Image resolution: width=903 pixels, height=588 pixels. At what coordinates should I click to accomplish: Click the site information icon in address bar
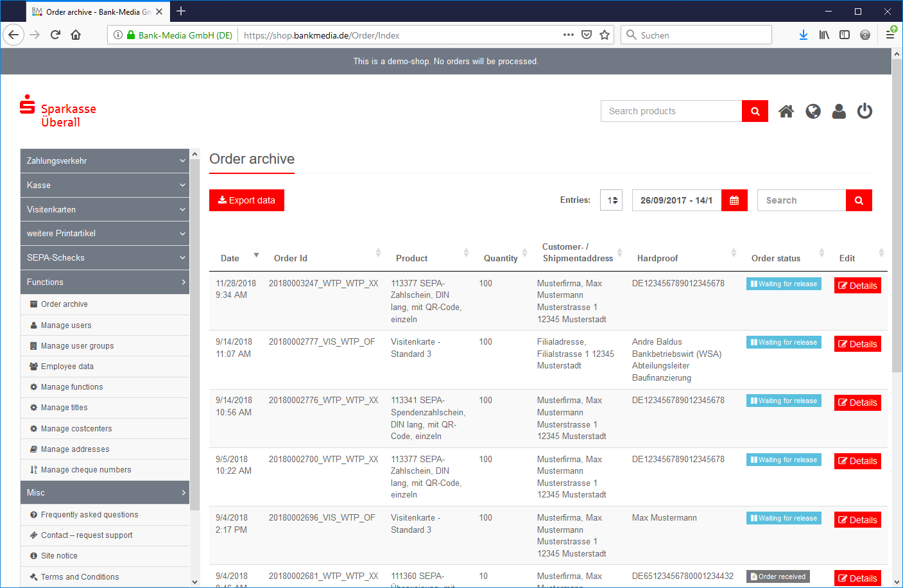[x=118, y=35]
